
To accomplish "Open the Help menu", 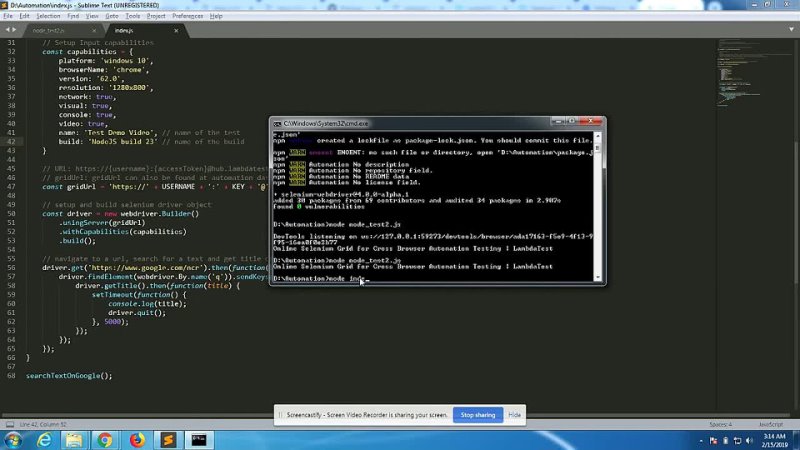I will point(216,16).
